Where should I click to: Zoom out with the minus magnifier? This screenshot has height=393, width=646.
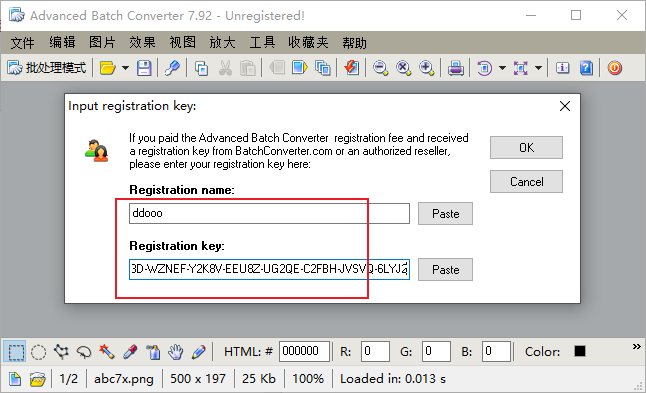click(x=381, y=68)
